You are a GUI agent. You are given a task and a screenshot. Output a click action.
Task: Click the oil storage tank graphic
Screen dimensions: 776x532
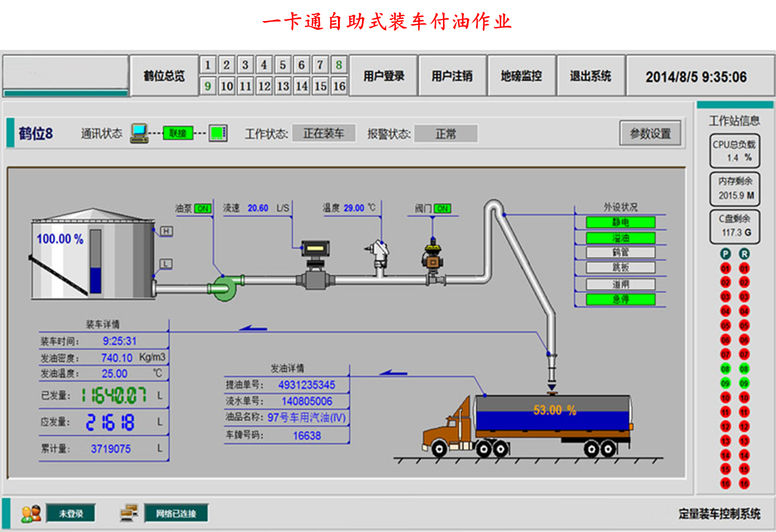pos(92,255)
